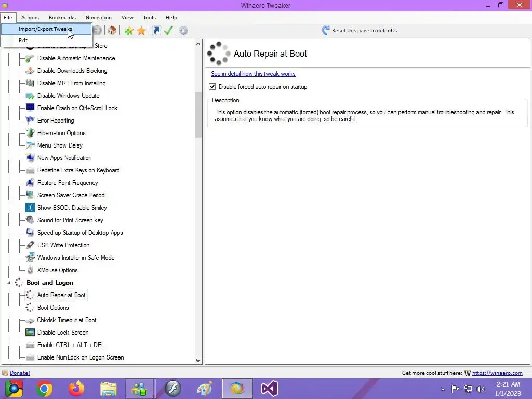
Task: Select Auto Repair at Boot tree item
Action: [61, 295]
